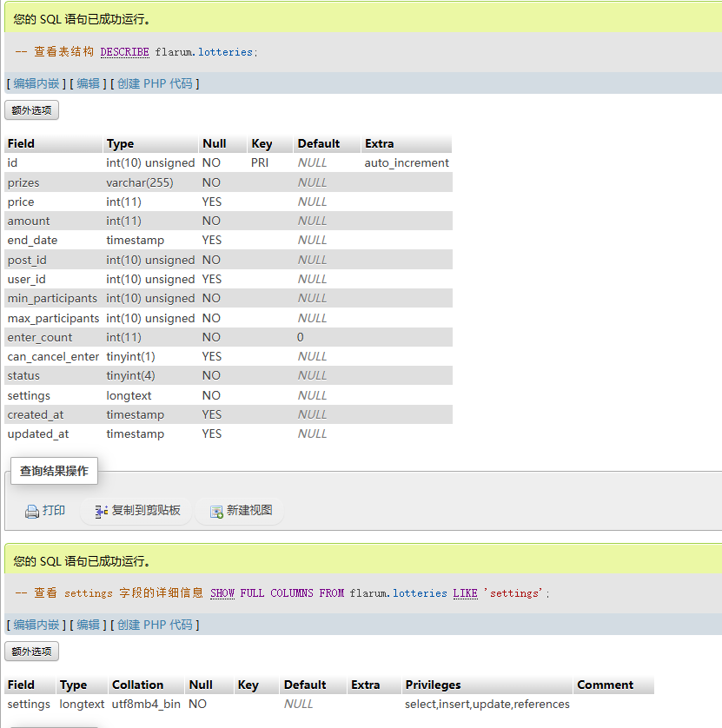Click 'longtext' type cell in second table
Viewport: 722px width, 728px height.
tap(82, 705)
